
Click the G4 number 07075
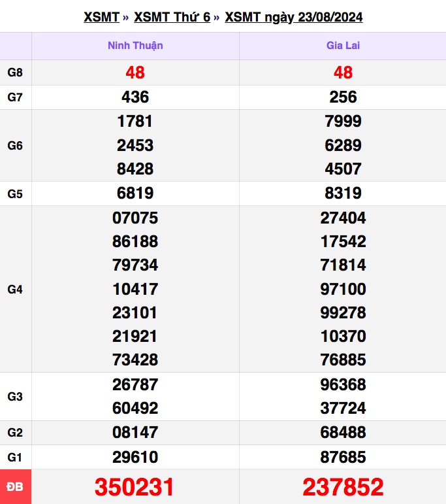(x=135, y=218)
